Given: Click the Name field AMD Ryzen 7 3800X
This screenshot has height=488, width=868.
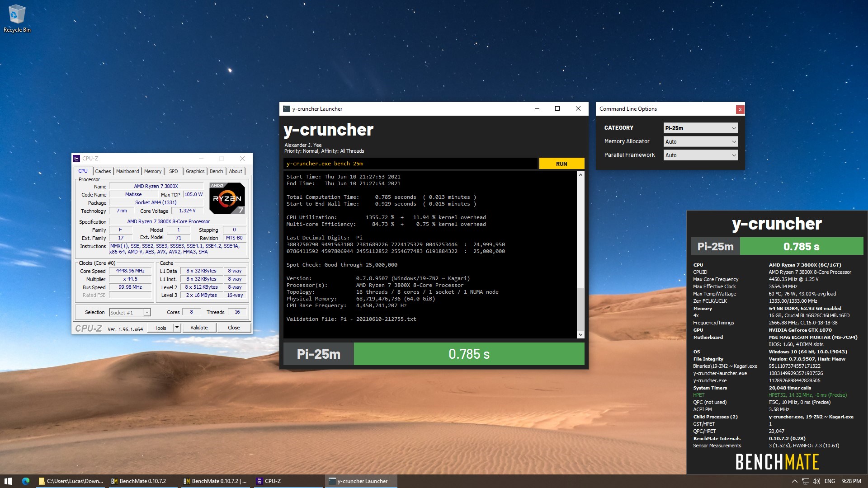Looking at the screenshot, I should click(x=156, y=186).
